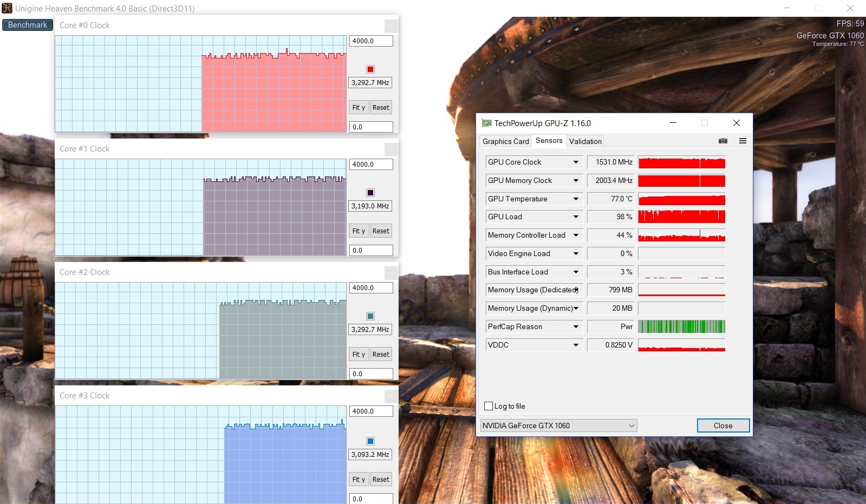This screenshot has width=866, height=504.
Task: Click the GPU Memory Clock value 2003.4 MHz
Action: point(611,180)
